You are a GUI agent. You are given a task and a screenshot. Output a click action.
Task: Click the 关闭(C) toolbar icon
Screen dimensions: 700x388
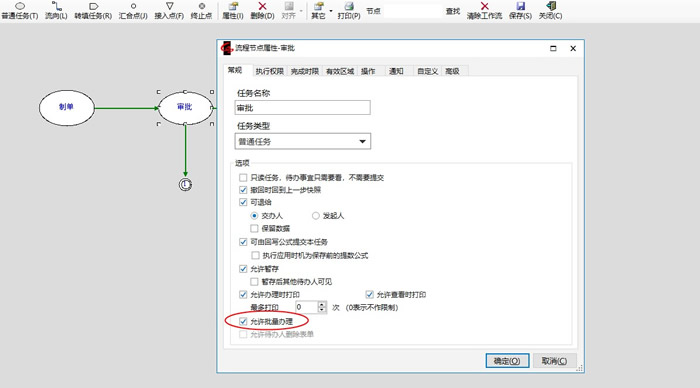click(550, 11)
